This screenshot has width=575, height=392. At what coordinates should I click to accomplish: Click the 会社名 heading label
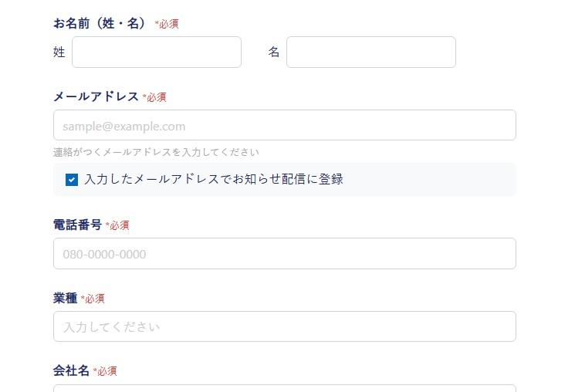(71, 371)
